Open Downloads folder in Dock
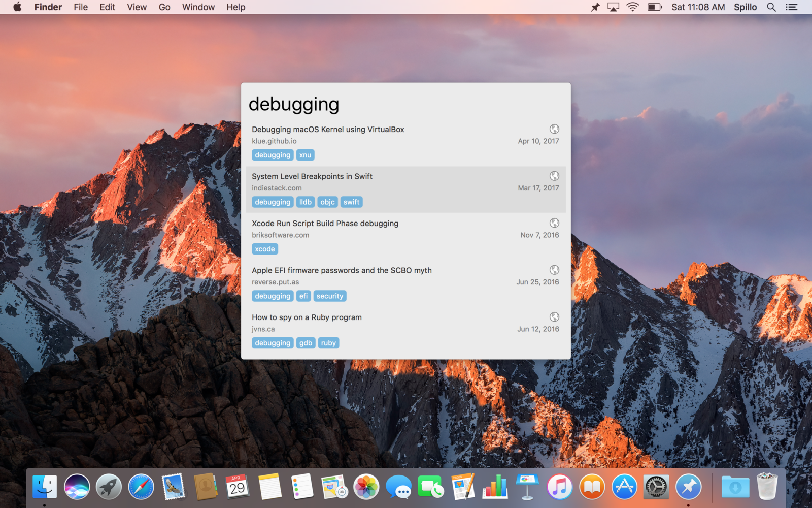Viewport: 812px width, 508px height. (x=735, y=487)
